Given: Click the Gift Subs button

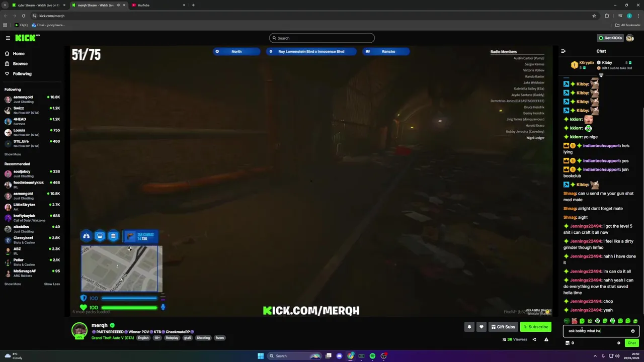Looking at the screenshot, I should point(503,327).
